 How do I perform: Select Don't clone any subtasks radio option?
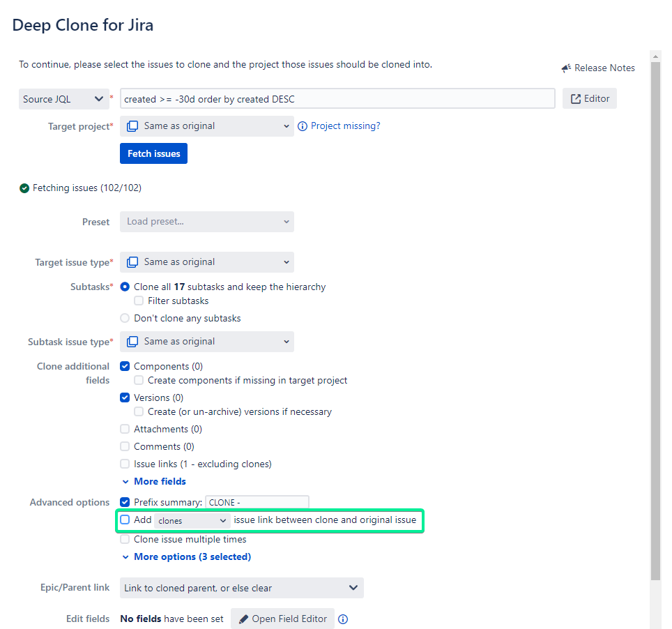(125, 318)
